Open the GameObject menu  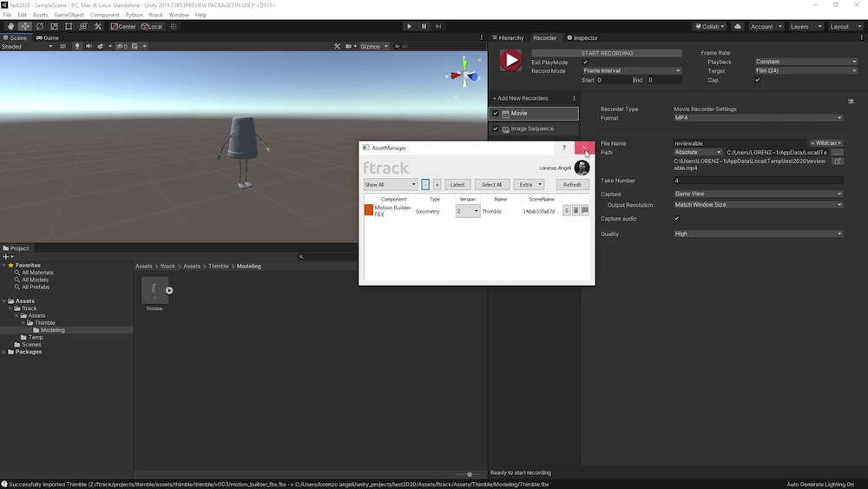point(69,15)
